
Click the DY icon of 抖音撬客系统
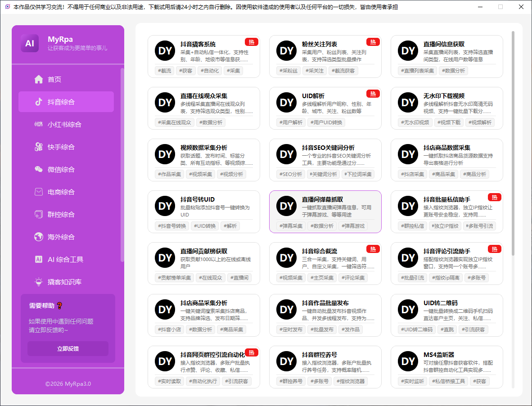pos(165,51)
